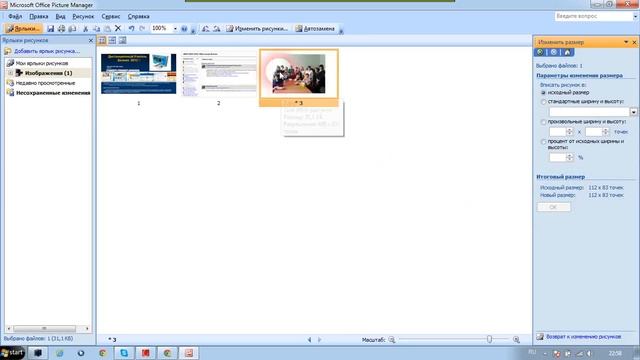Switch to Thumbnail view icon
Viewport: 640px width, 360px height.
click(102, 40)
